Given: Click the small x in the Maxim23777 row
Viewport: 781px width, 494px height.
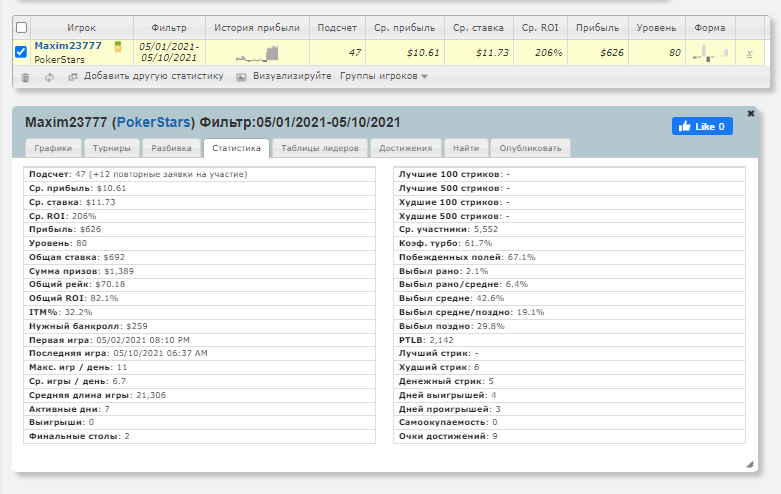Looking at the screenshot, I should (749, 54).
